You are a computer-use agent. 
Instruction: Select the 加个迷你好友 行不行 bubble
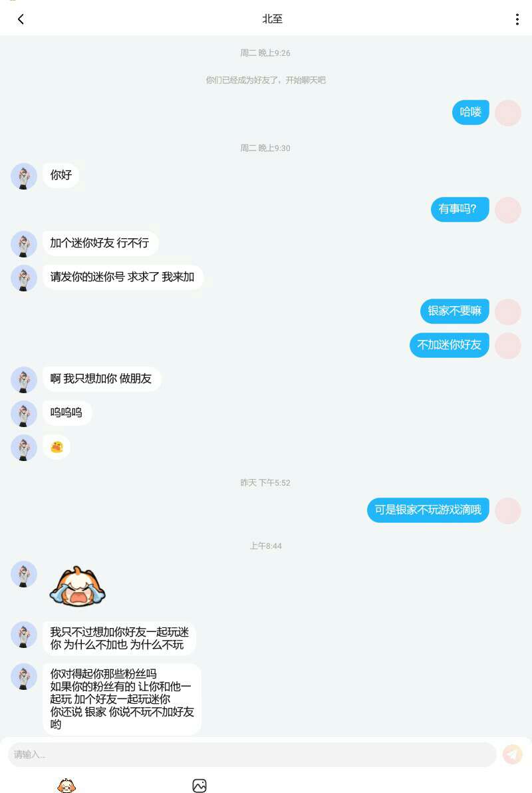point(100,243)
